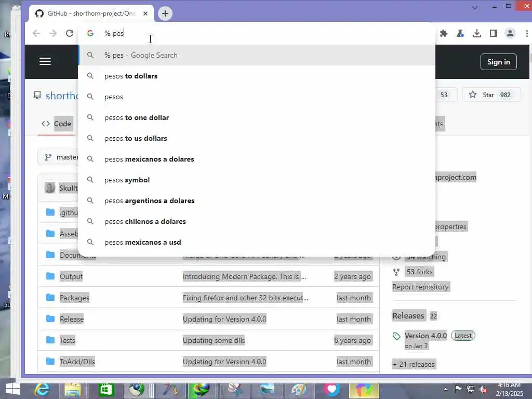The image size is (532, 399).
Task: Open 'Introducing Modern Package' commit message
Action: pos(244,276)
